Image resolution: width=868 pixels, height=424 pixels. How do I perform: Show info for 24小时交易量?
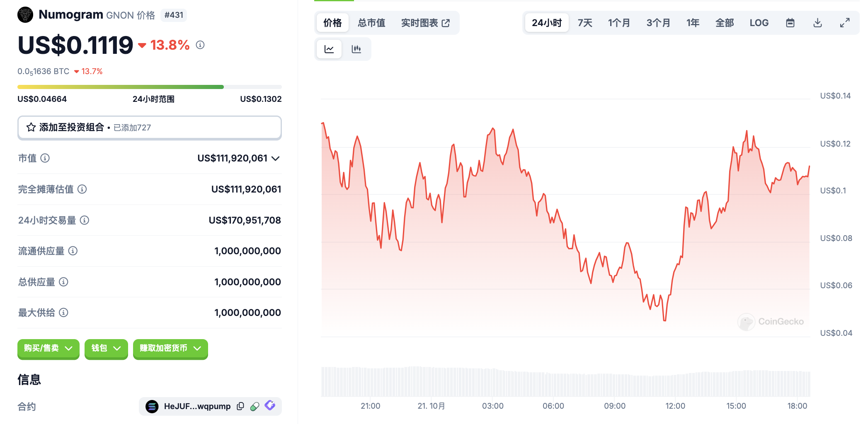coord(85,220)
